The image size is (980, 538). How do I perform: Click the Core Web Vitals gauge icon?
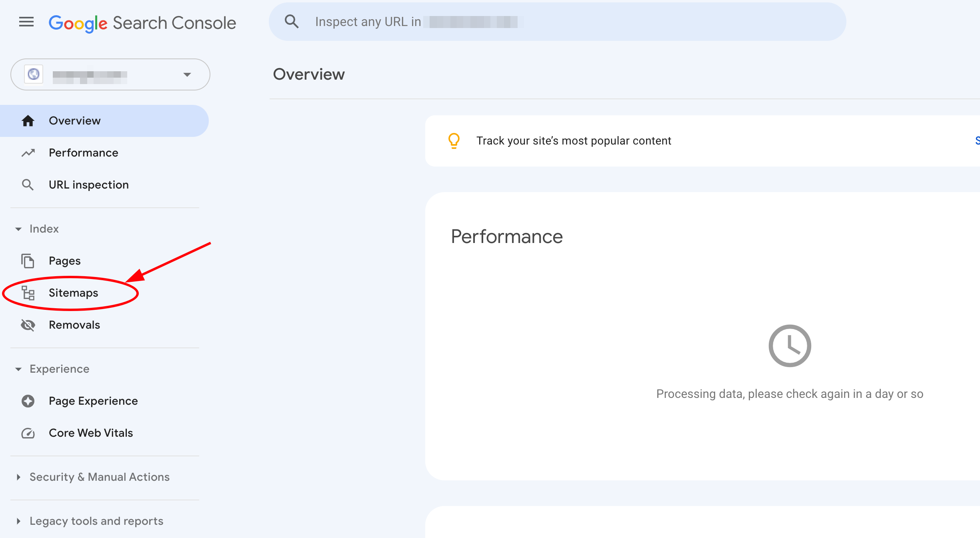(28, 433)
